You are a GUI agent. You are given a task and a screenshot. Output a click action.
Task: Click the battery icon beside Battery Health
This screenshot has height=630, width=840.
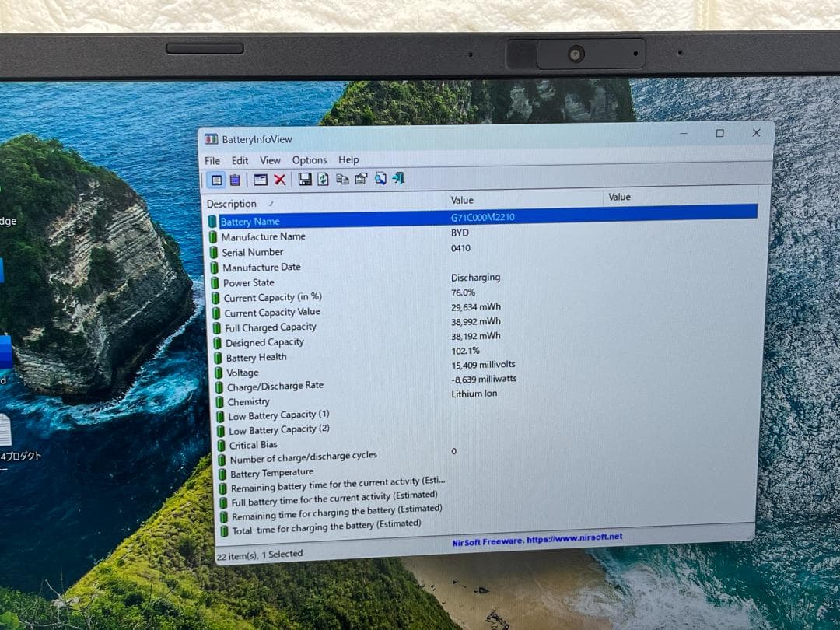tap(218, 358)
